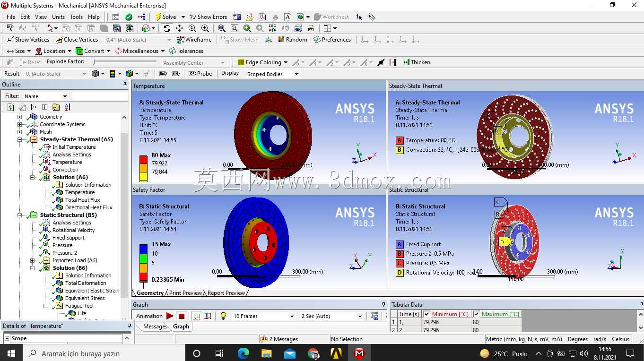Screen dimensions: 644x361
Task: Click the Tolerances icon
Action: point(186,51)
